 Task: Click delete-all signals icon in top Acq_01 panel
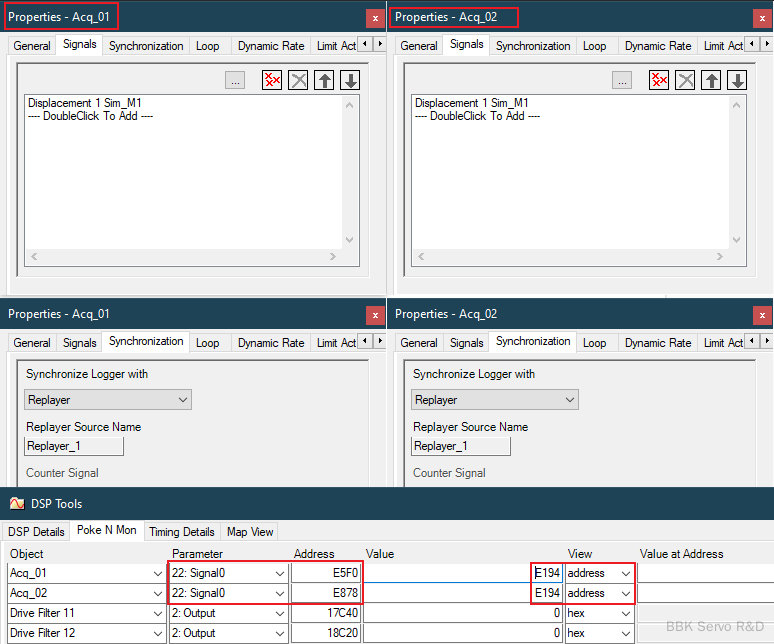pos(272,81)
